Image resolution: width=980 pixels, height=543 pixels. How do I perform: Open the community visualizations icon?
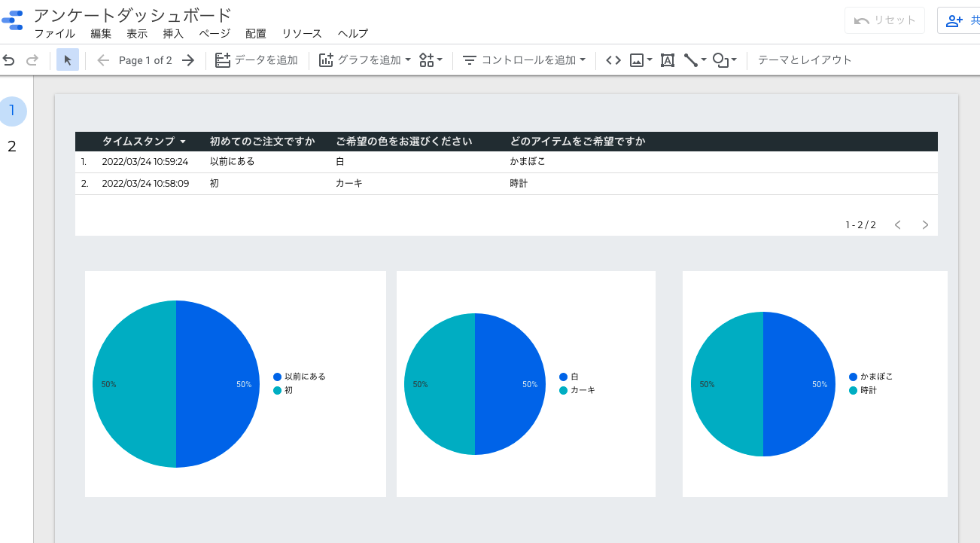[427, 59]
